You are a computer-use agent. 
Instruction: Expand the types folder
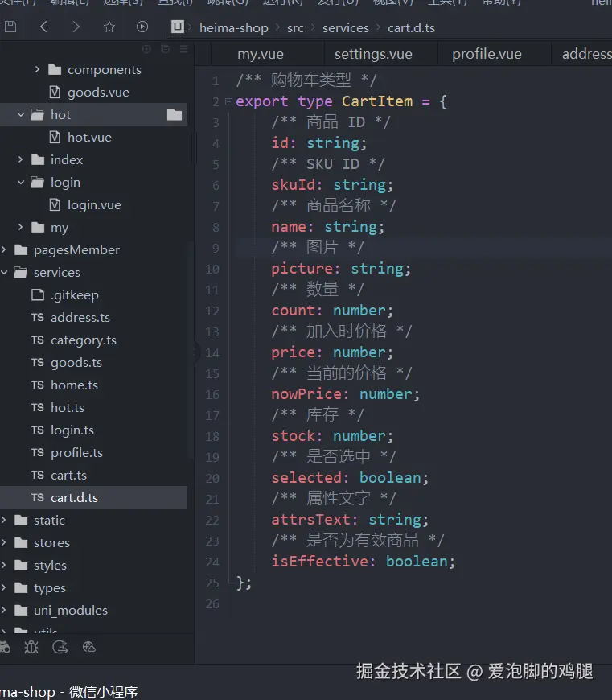point(3,587)
